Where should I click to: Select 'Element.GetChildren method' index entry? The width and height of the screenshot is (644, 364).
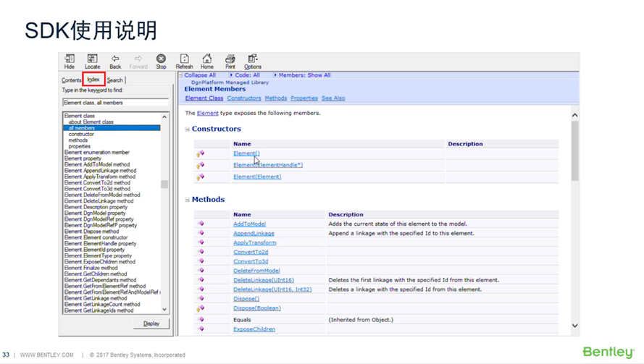[96, 274]
